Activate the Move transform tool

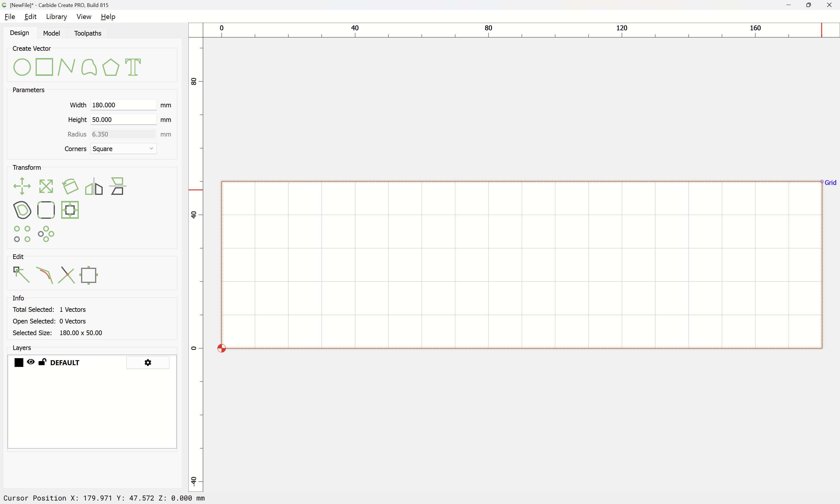tap(22, 186)
